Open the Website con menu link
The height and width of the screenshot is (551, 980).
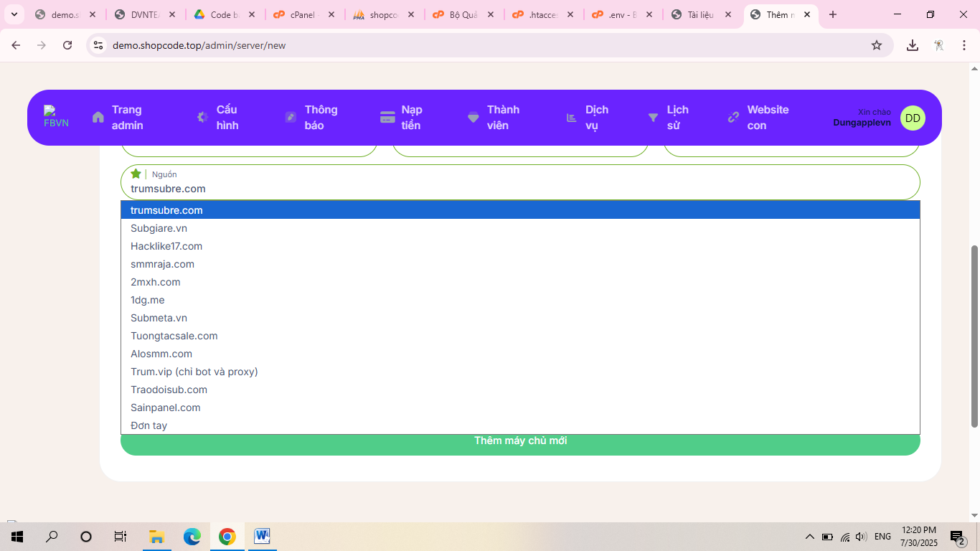point(768,118)
